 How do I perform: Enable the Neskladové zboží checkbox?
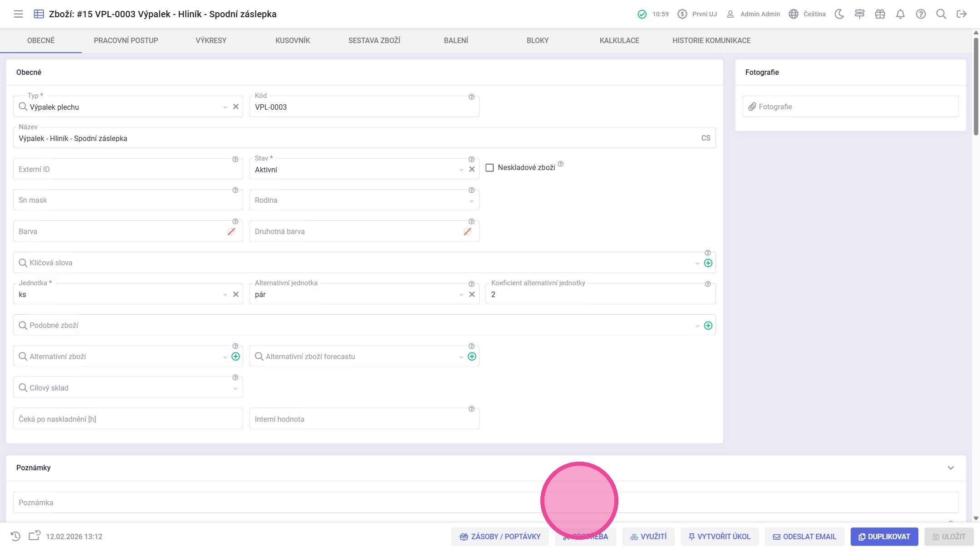point(490,168)
